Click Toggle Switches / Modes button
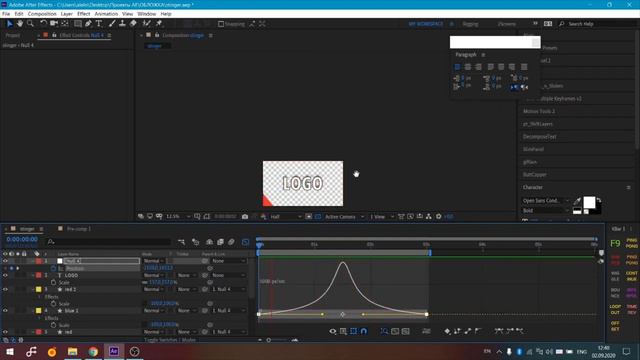The height and width of the screenshot is (360, 640). (170, 340)
